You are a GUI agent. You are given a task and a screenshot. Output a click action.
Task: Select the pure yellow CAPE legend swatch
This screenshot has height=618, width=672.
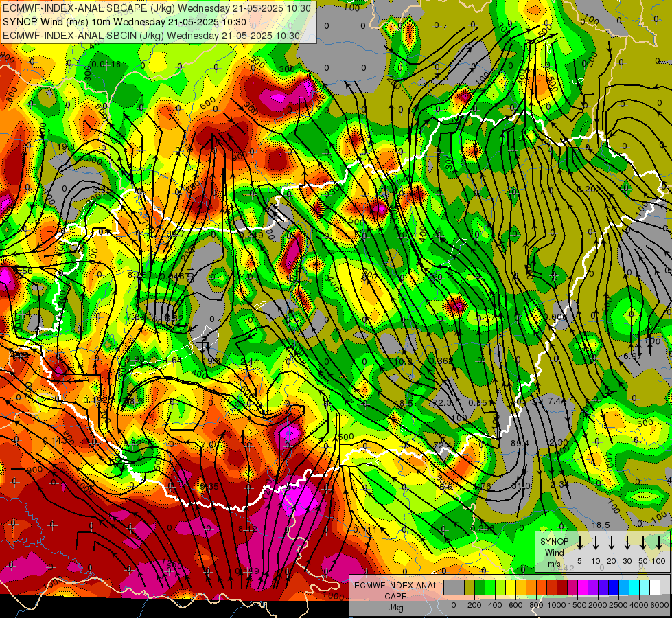click(511, 588)
